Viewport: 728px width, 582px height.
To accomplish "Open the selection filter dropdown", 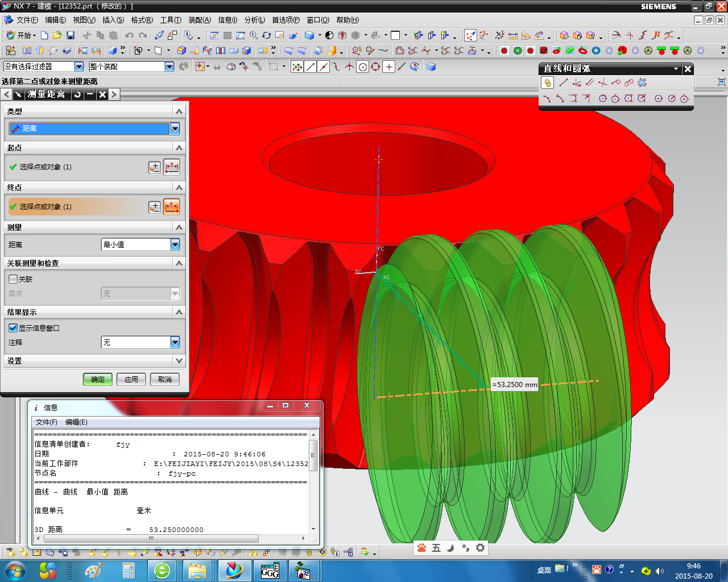I will click(x=79, y=66).
